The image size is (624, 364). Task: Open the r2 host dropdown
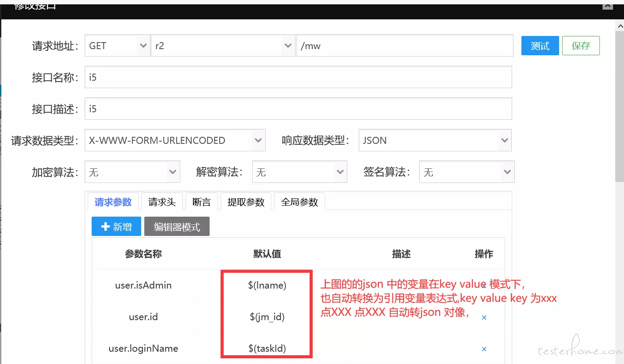[222, 46]
